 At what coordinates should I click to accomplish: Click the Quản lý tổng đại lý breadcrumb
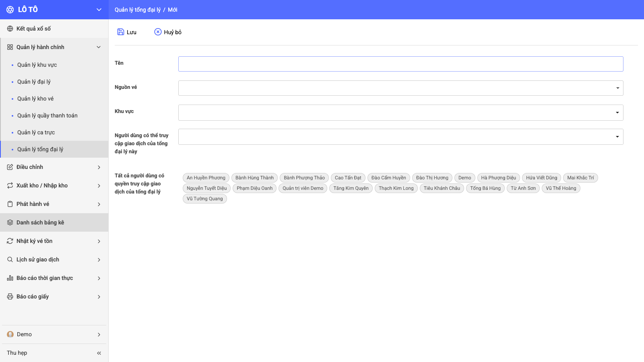coord(138,10)
